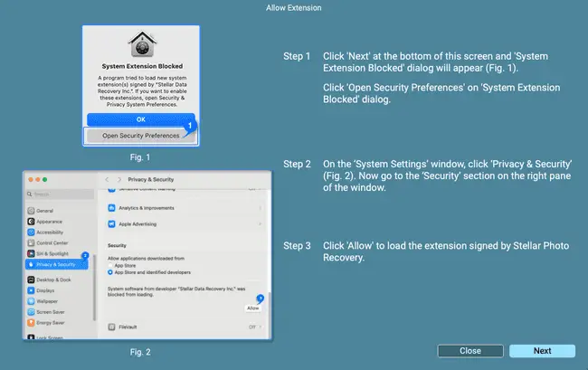The width and height of the screenshot is (588, 370).
Task: Click the FileVault icon in Fig. 2
Action: (x=111, y=327)
